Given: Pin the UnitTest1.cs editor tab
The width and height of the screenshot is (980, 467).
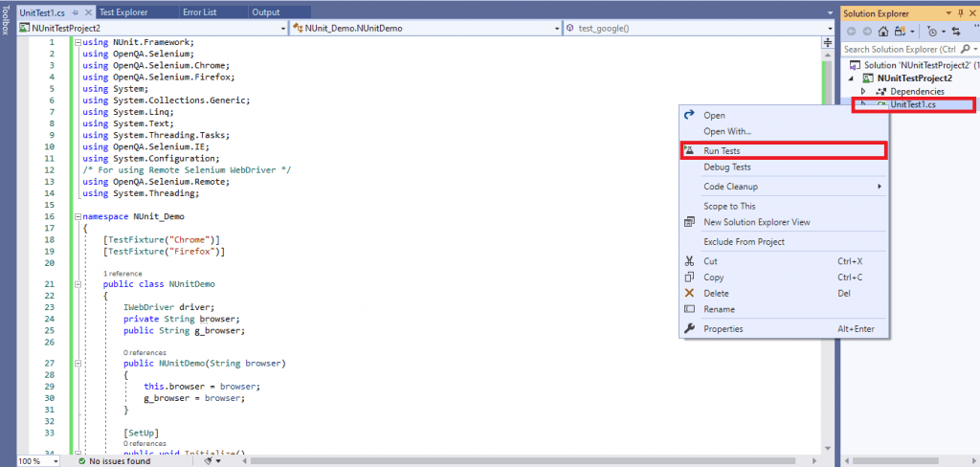Looking at the screenshot, I should pyautogui.click(x=76, y=12).
